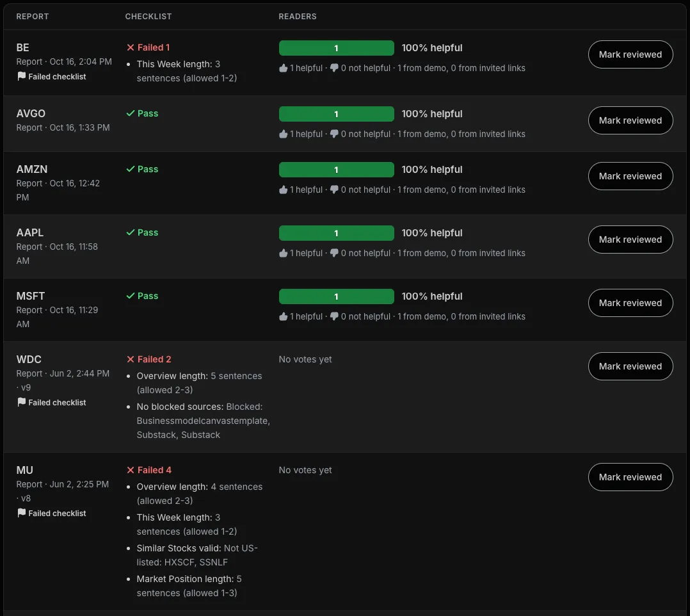Click '100% helpful' label in MSFT row
The height and width of the screenshot is (616, 690).
(x=431, y=296)
